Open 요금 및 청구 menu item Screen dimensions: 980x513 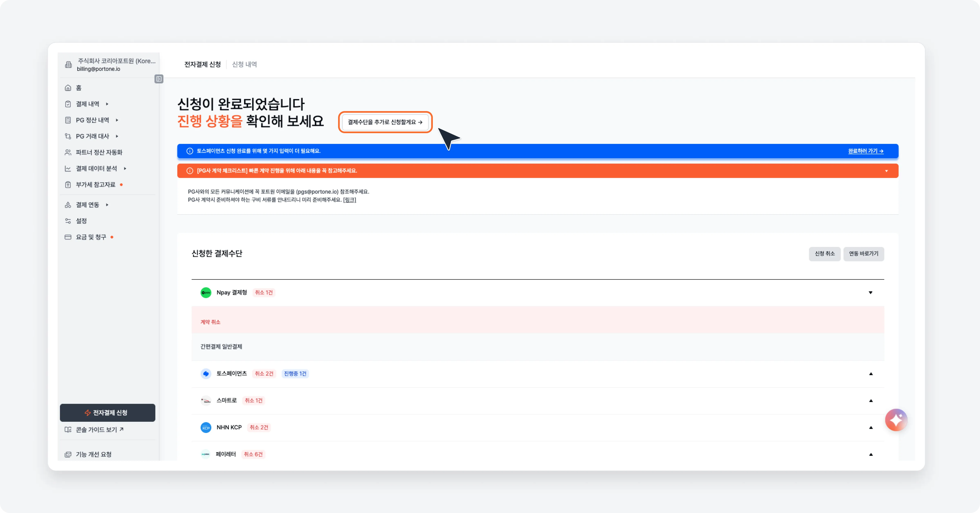click(91, 237)
